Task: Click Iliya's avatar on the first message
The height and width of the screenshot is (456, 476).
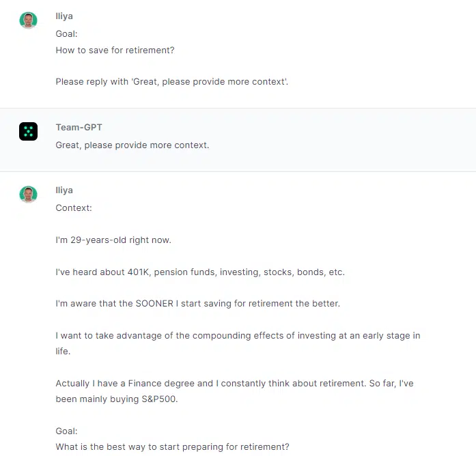Action: (28, 20)
